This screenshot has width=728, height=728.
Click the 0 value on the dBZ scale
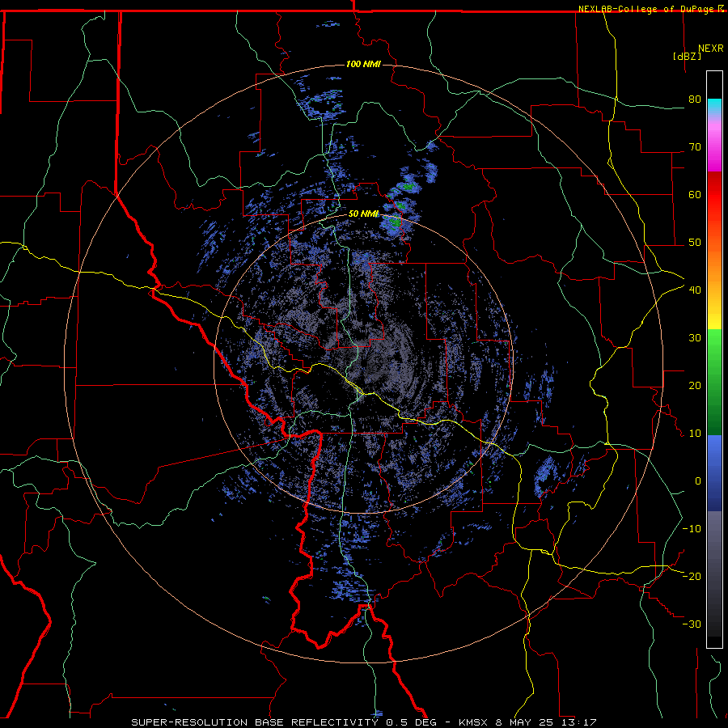(x=698, y=481)
